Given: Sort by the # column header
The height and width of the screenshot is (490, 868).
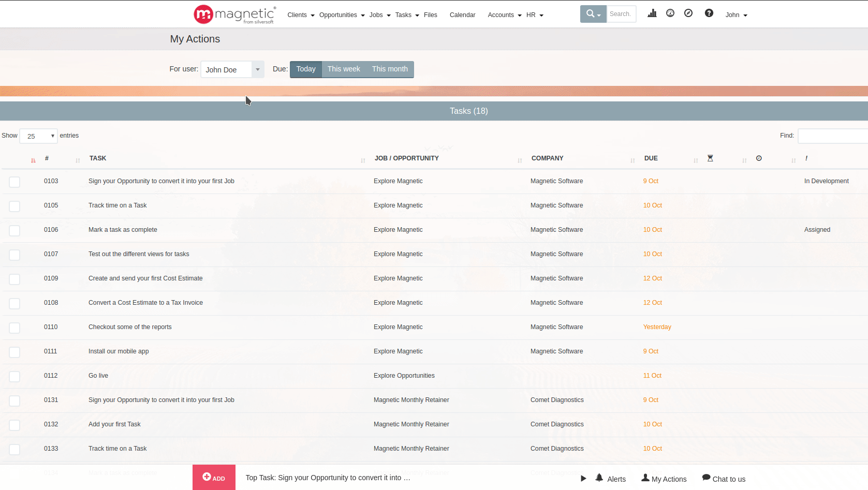Looking at the screenshot, I should click(x=47, y=158).
